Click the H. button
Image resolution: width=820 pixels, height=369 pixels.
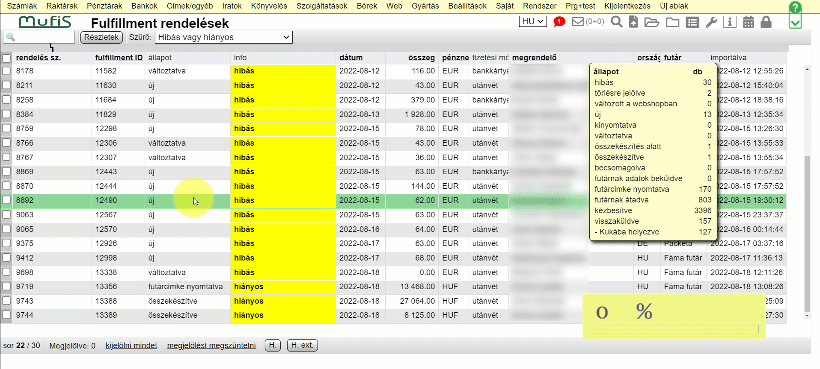pyautogui.click(x=272, y=345)
